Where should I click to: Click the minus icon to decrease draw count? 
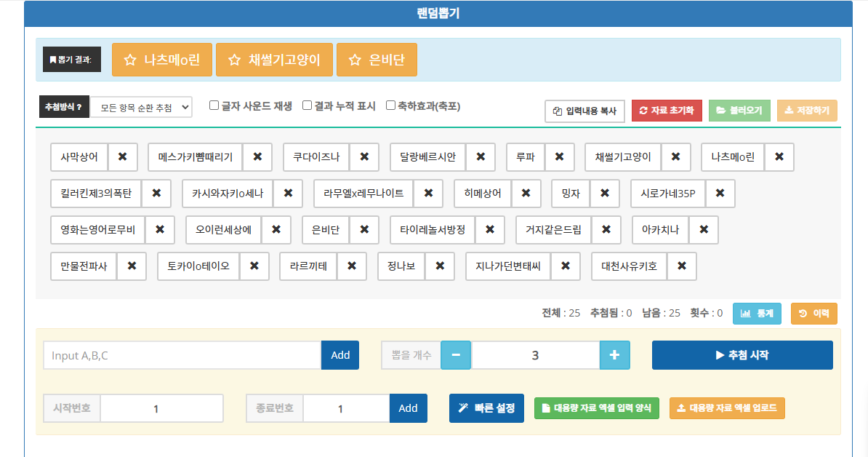pos(456,355)
